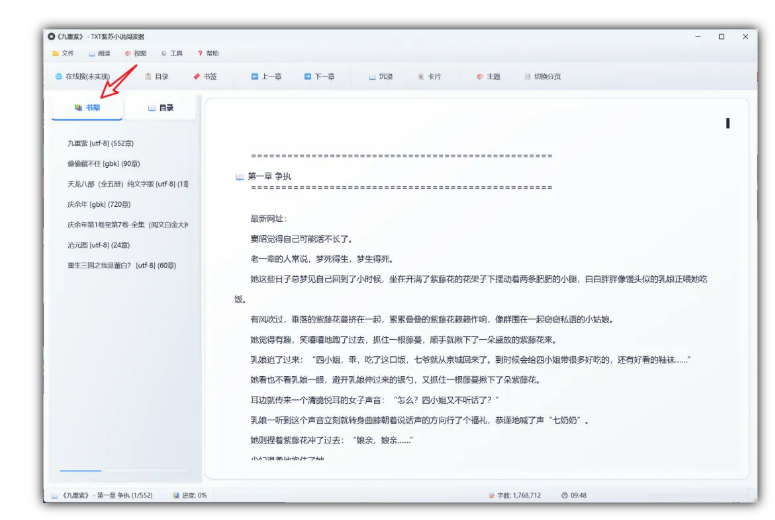The width and height of the screenshot is (775, 520).
Task: Select book 庆余年第1卷至第7卷-全集
Action: click(128, 224)
